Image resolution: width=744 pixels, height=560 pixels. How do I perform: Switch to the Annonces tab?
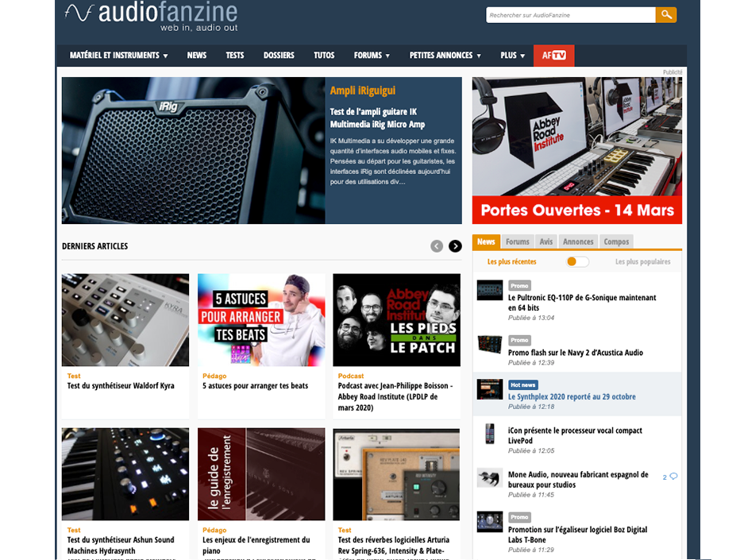(x=578, y=241)
